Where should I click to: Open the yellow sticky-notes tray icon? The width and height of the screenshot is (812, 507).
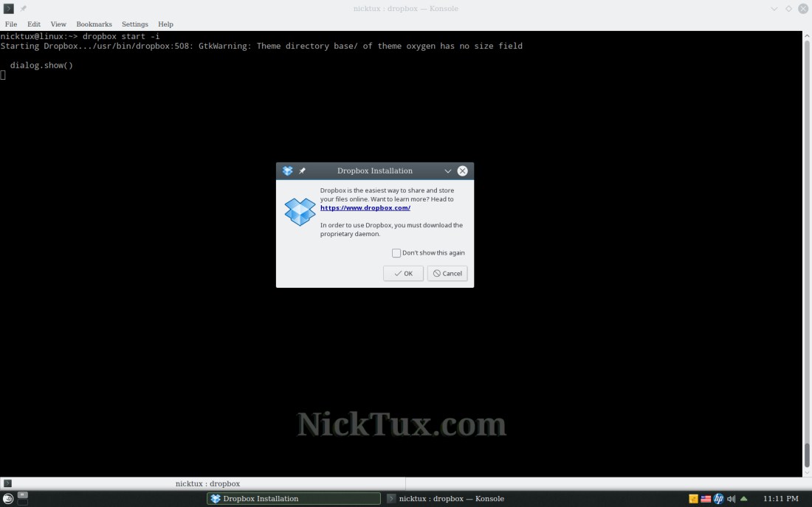click(693, 499)
